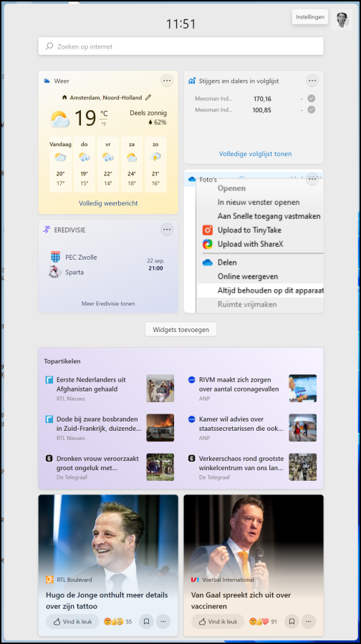Click the user profile picture
This screenshot has width=361, height=644.
click(342, 19)
